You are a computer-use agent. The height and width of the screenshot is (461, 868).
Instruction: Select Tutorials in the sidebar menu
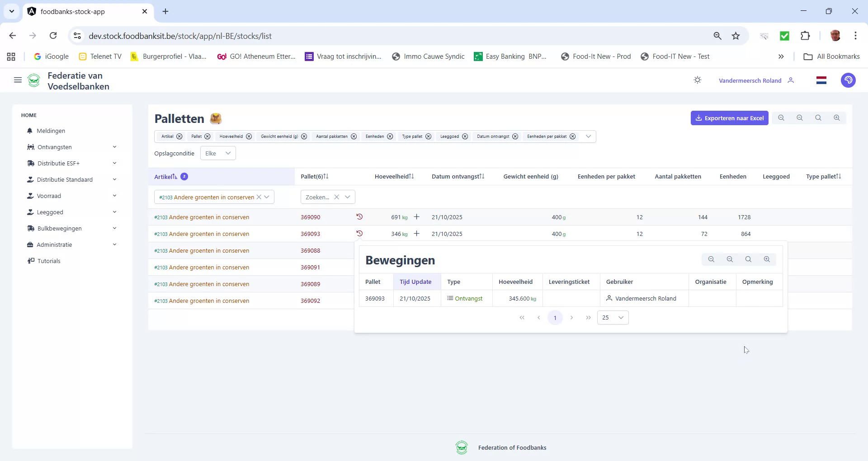point(49,261)
